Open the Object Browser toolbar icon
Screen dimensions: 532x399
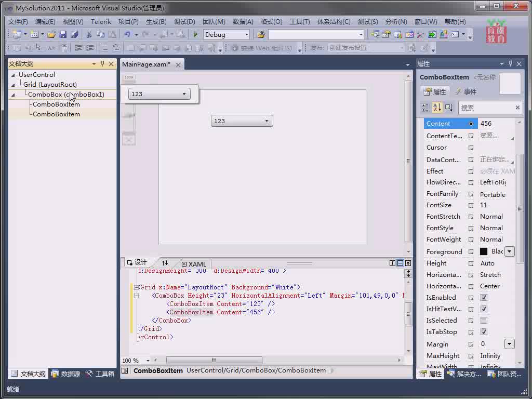click(x=398, y=34)
